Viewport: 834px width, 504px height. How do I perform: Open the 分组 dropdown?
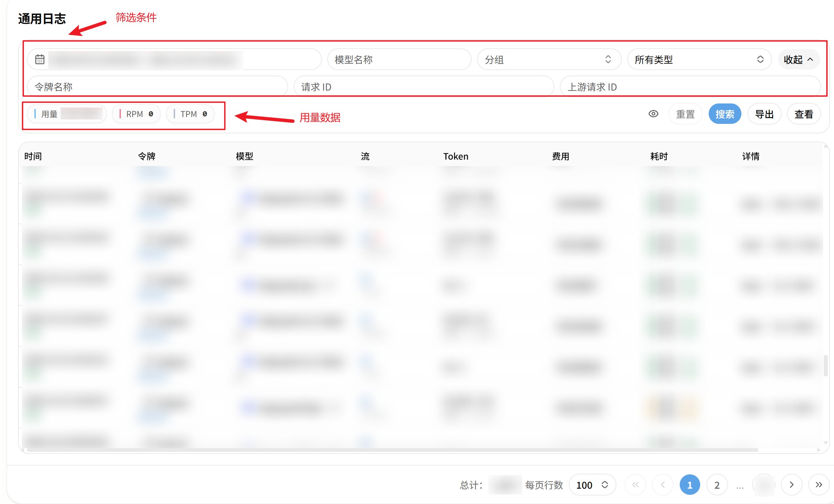[x=549, y=59]
